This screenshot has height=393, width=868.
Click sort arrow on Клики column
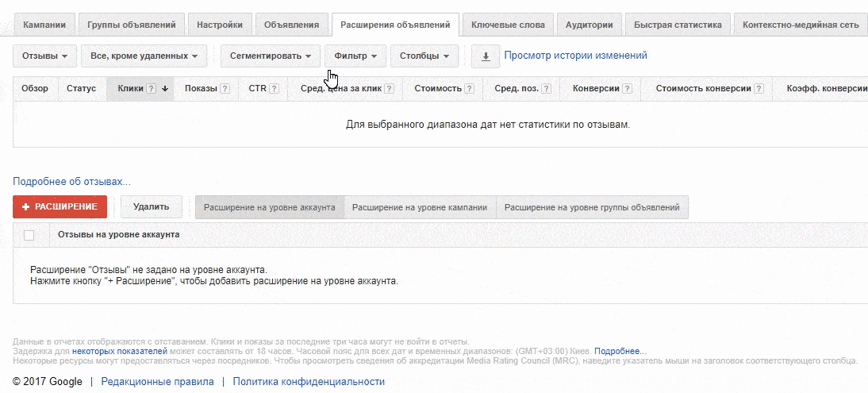click(x=165, y=89)
